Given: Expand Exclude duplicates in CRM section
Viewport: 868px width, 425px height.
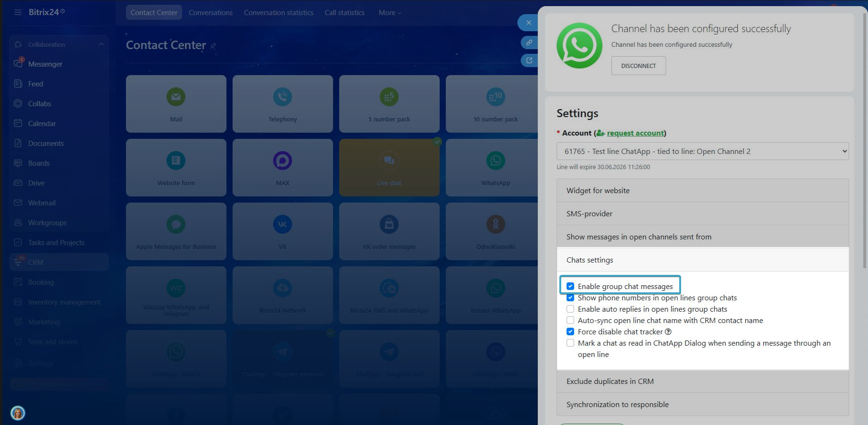Looking at the screenshot, I should (x=702, y=381).
